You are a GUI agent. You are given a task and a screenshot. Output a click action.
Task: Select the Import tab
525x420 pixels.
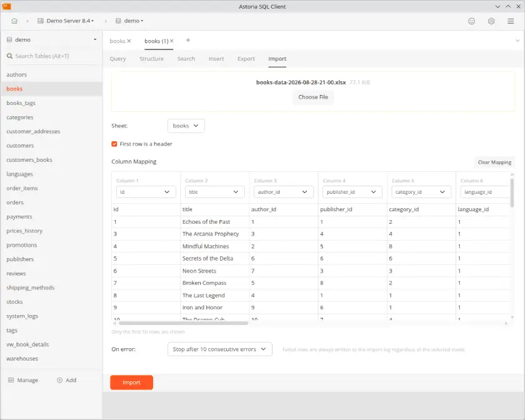pos(277,59)
